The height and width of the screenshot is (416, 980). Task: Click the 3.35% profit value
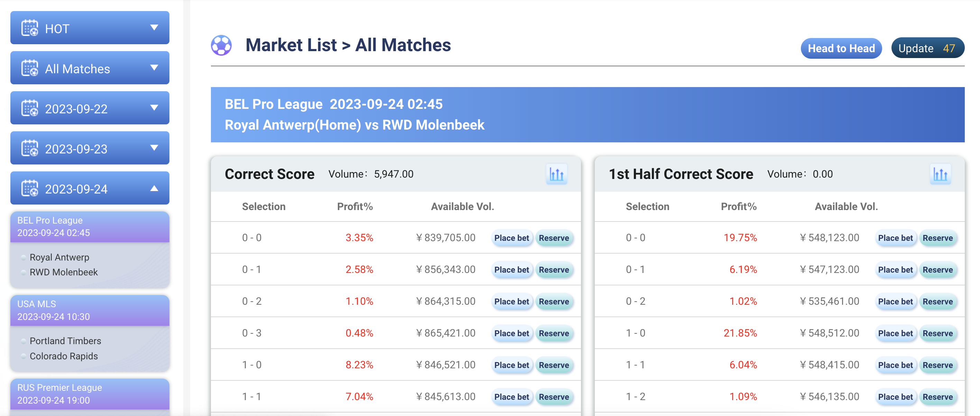[359, 238]
